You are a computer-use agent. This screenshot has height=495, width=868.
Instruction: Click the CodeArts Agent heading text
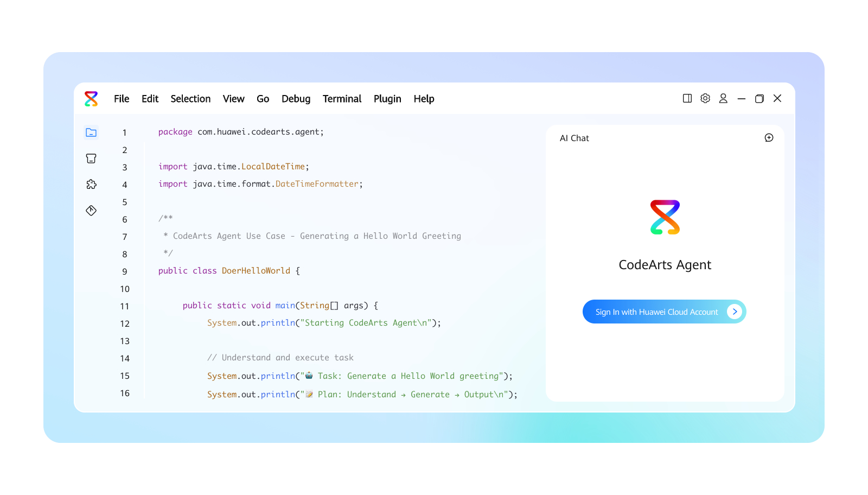pos(665,265)
